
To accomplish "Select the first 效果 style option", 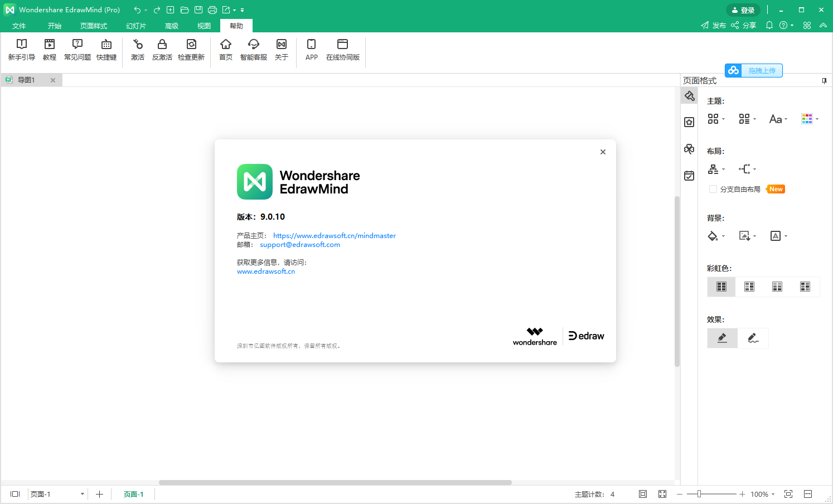I will click(722, 338).
